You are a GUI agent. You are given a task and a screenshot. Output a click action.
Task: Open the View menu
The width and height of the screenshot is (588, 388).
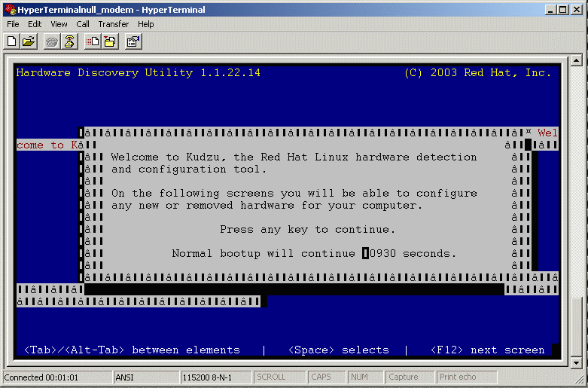(59, 24)
